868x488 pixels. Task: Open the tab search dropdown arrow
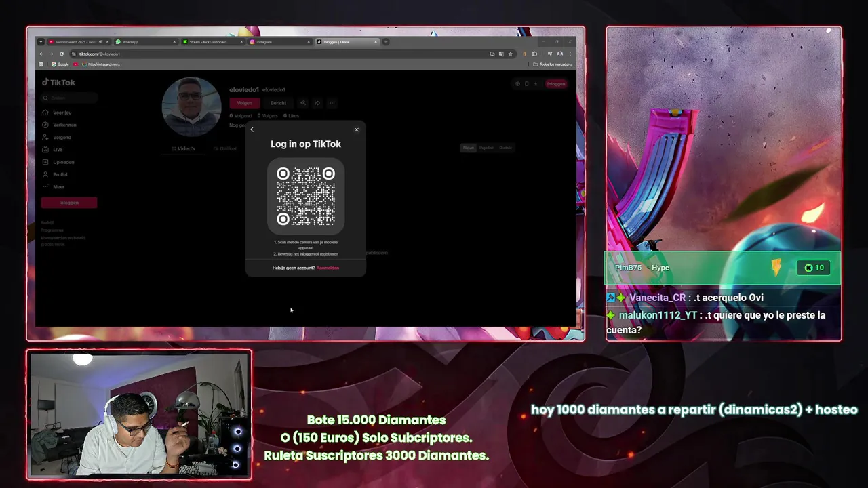pos(41,42)
